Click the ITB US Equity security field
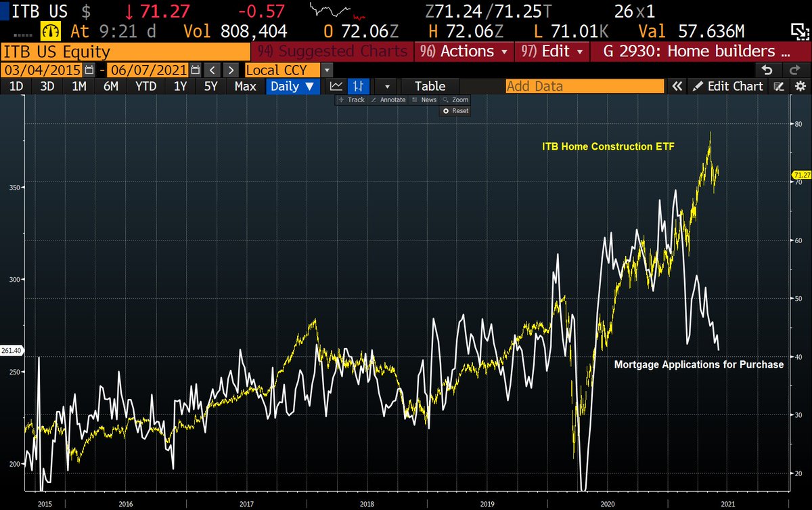Viewport: 812px width, 510px height. tap(125, 51)
